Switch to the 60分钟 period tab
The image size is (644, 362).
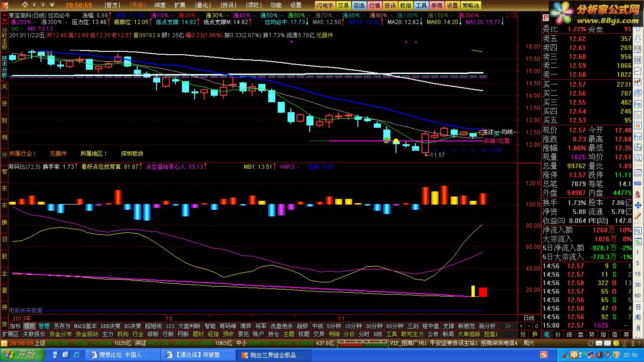pyautogui.click(x=395, y=326)
